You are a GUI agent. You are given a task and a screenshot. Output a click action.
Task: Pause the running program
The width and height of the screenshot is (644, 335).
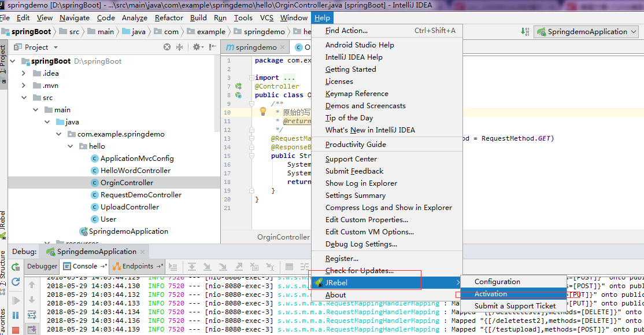(16, 315)
